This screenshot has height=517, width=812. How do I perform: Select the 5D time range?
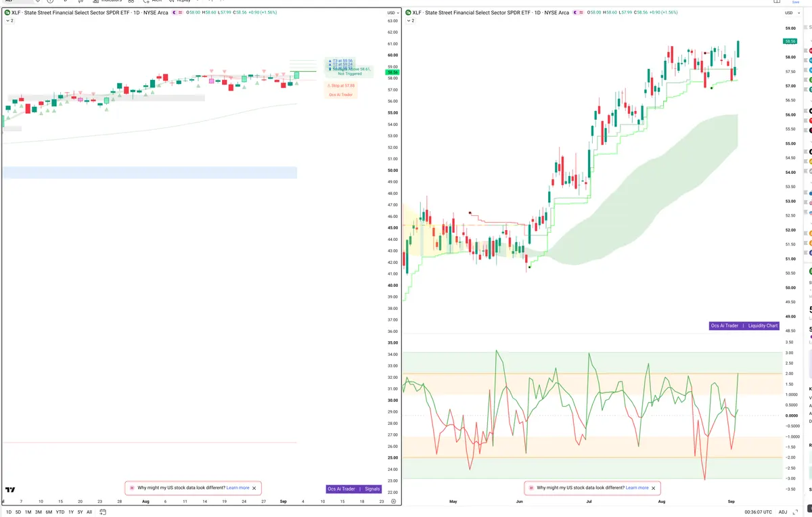coord(18,512)
